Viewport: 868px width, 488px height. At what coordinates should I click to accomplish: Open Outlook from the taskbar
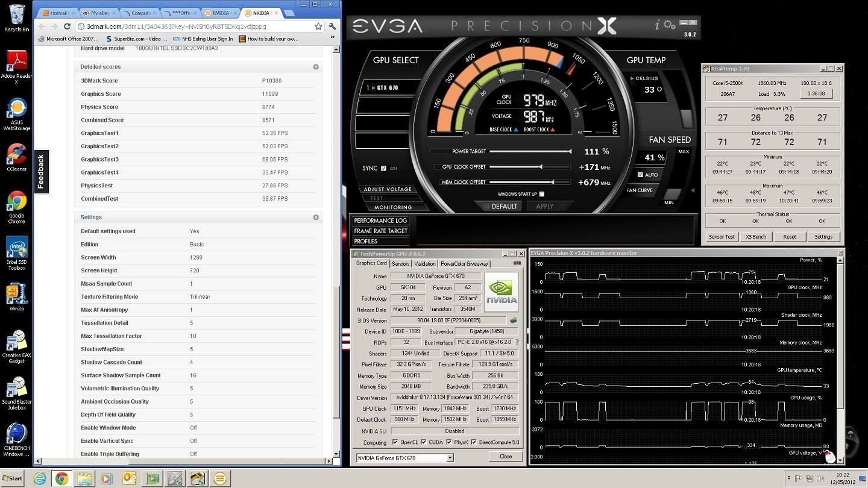[130, 479]
